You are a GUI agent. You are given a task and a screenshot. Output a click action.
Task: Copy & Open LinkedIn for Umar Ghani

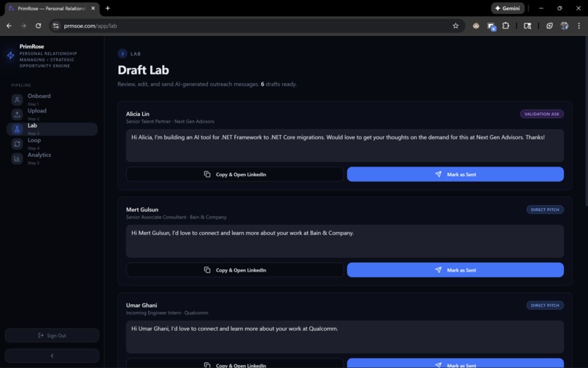coord(235,364)
